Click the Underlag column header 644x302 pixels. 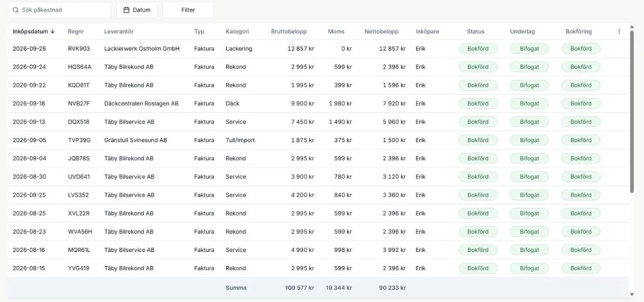[x=522, y=31]
